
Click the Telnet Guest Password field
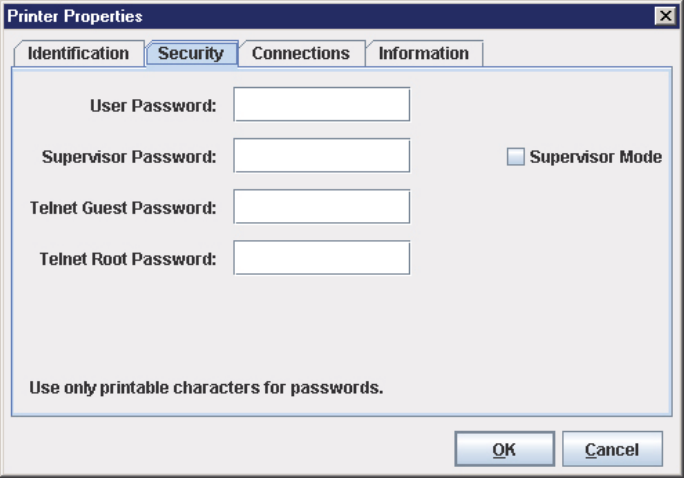[321, 207]
